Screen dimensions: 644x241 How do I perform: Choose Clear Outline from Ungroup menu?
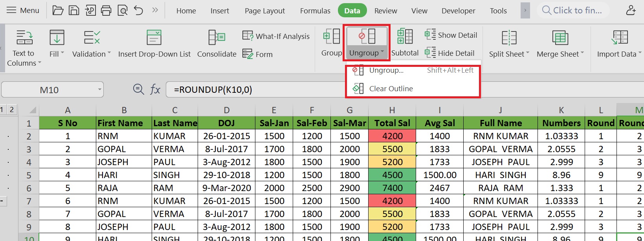pos(391,89)
